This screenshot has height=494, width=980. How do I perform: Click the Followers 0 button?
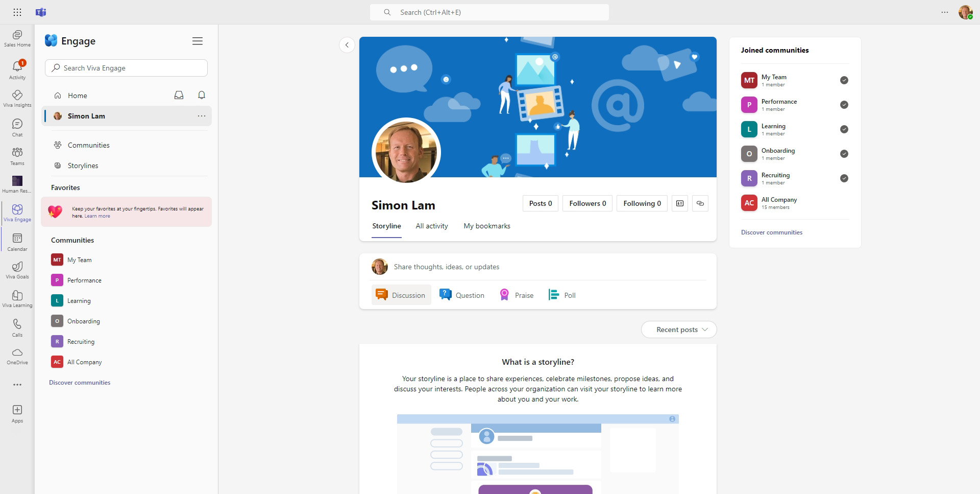pyautogui.click(x=587, y=203)
